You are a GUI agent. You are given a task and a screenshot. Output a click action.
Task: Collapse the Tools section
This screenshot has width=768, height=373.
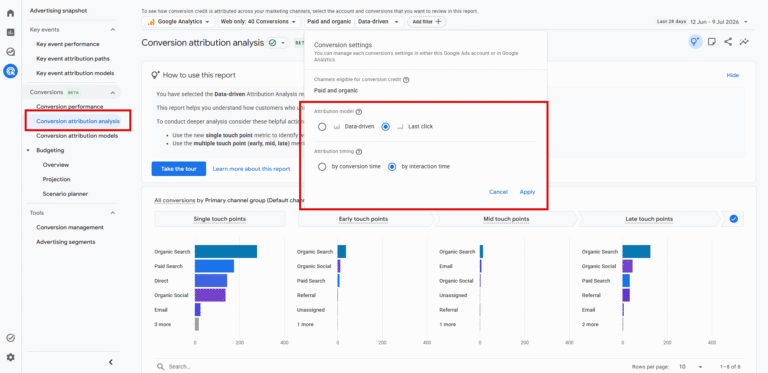click(x=113, y=213)
